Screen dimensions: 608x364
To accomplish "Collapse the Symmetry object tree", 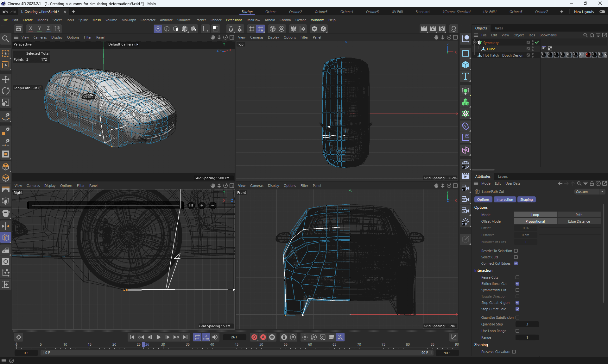I will pos(475,43).
